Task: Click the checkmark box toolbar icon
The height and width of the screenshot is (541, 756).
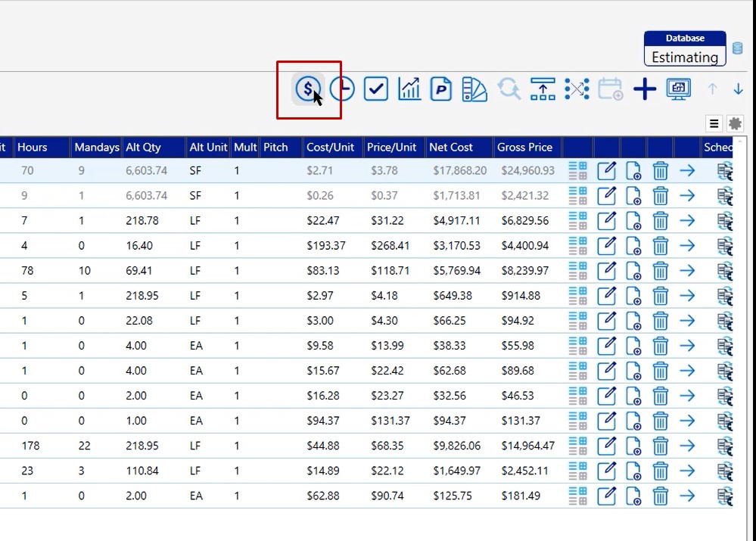Action: pos(375,89)
